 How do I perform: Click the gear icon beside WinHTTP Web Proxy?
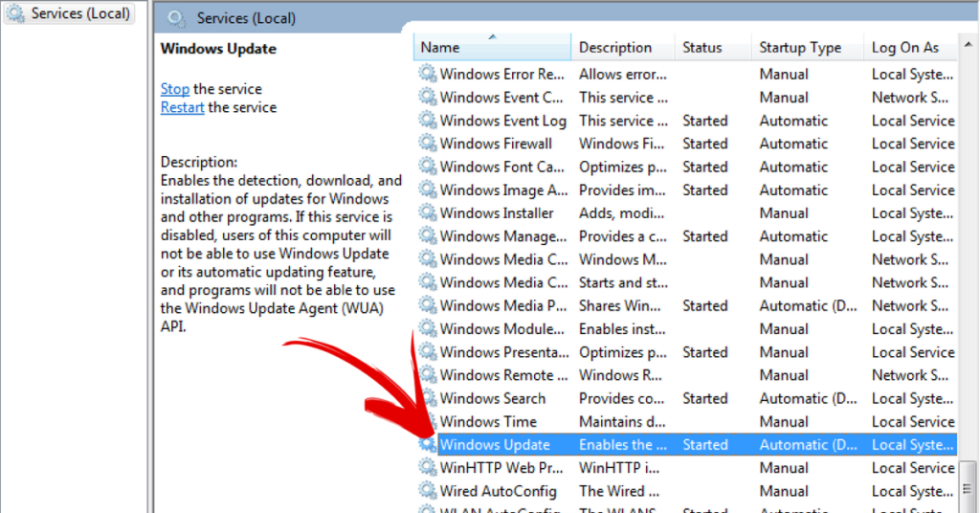[428, 467]
